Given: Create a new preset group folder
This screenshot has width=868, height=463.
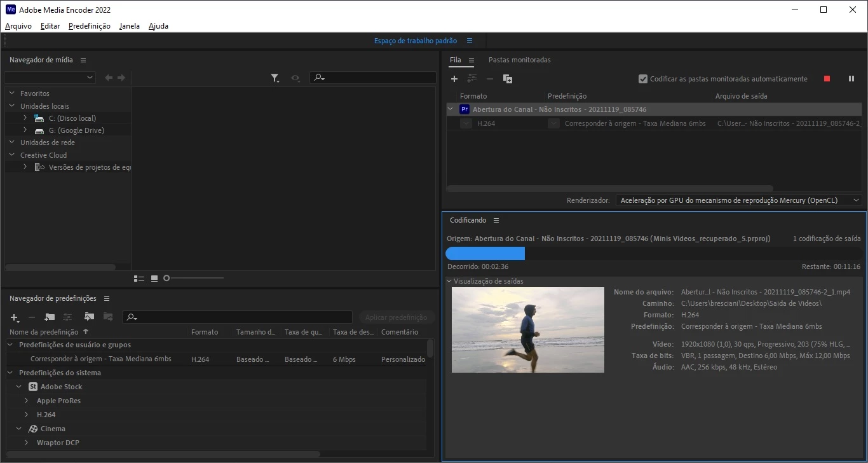Looking at the screenshot, I should point(50,317).
